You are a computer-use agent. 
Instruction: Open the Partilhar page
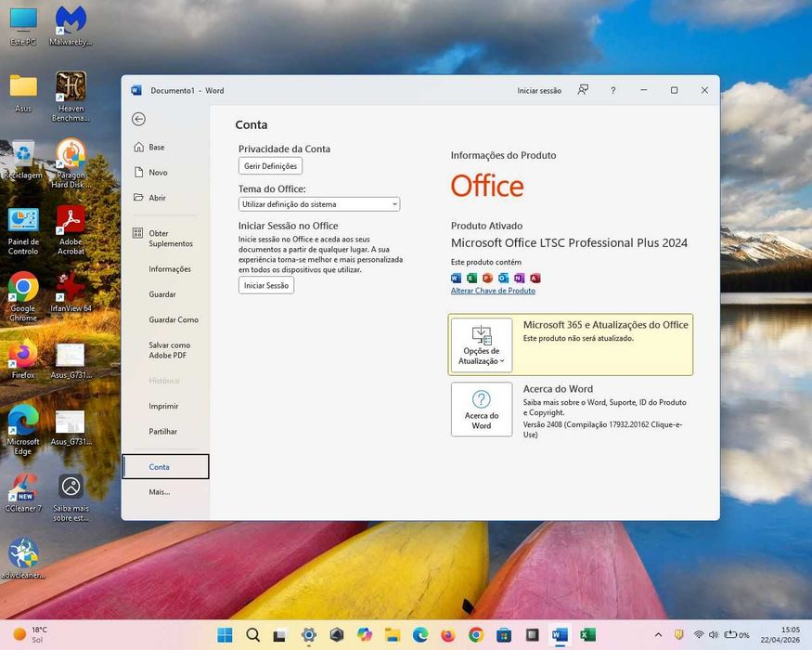coord(165,432)
